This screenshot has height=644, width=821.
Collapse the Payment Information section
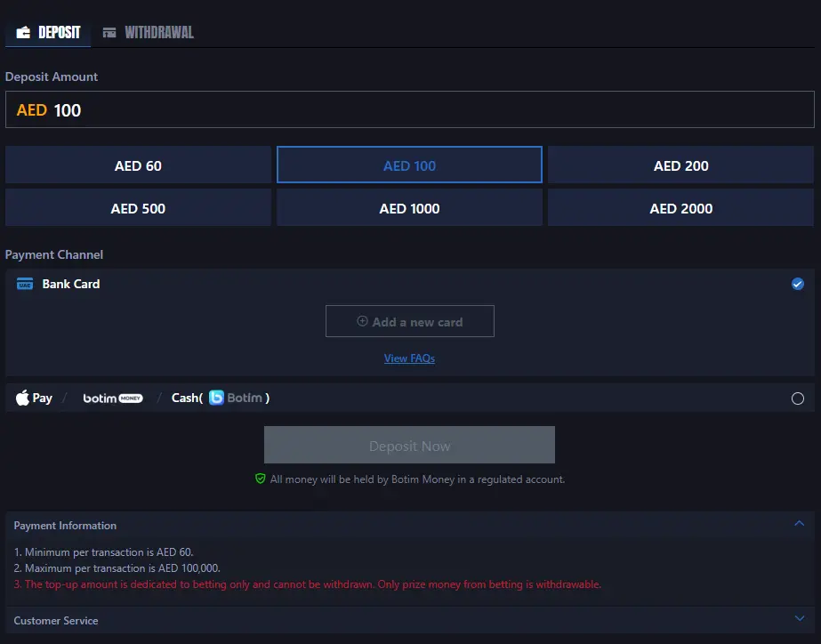click(799, 524)
